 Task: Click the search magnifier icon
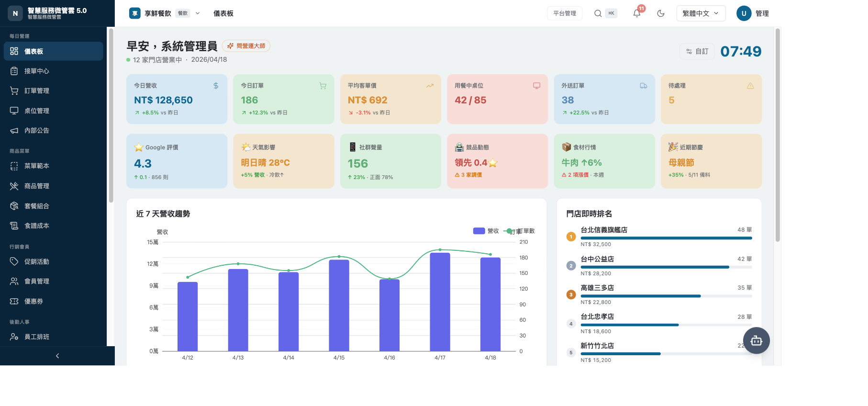click(598, 13)
